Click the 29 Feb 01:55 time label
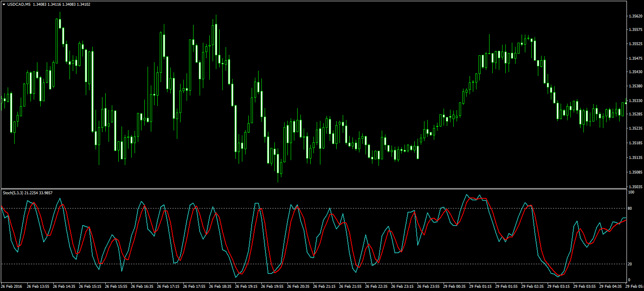The width and height of the screenshot is (644, 291). tap(507, 287)
